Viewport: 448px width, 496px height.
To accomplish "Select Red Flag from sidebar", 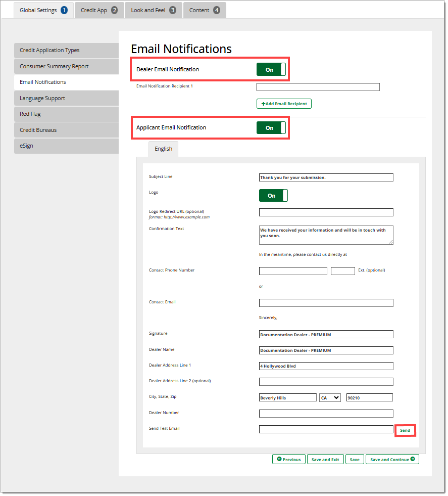I will click(66, 114).
